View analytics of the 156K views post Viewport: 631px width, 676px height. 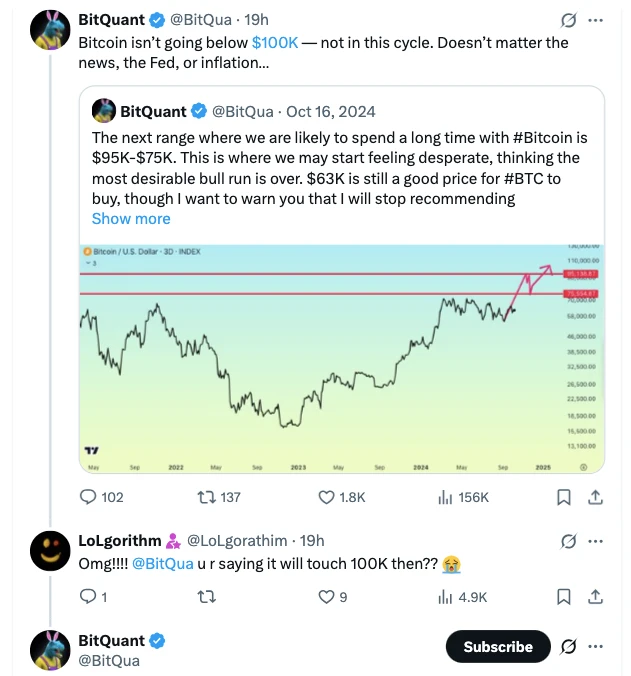point(446,497)
